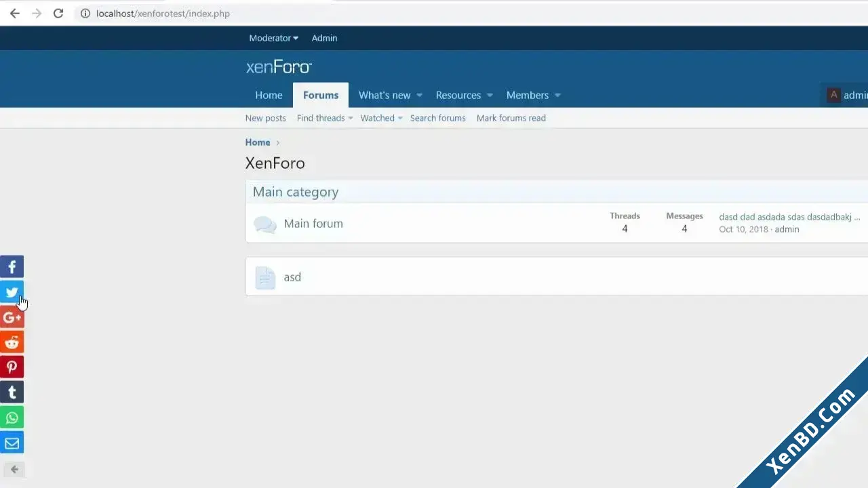Collapse the social share sidebar arrow
Viewport: 868px width, 488px height.
tap(14, 469)
